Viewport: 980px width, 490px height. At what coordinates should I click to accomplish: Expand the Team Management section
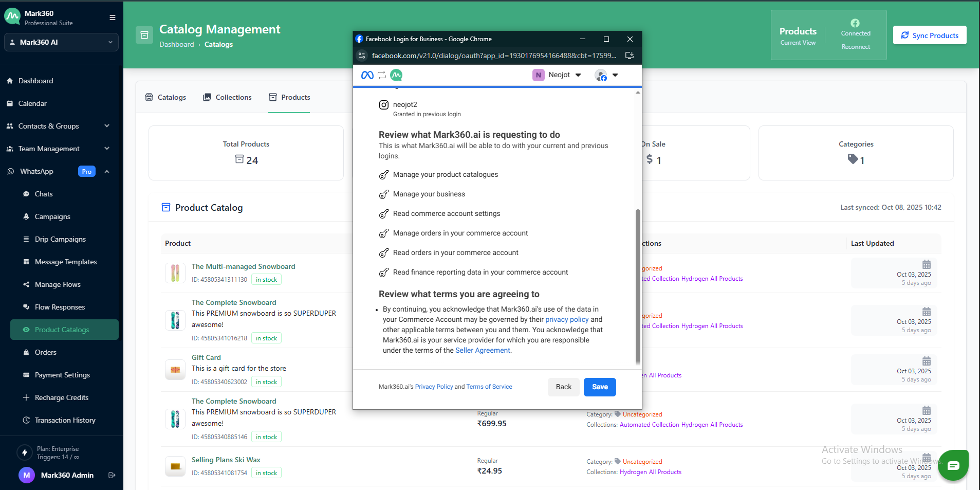[x=107, y=149]
